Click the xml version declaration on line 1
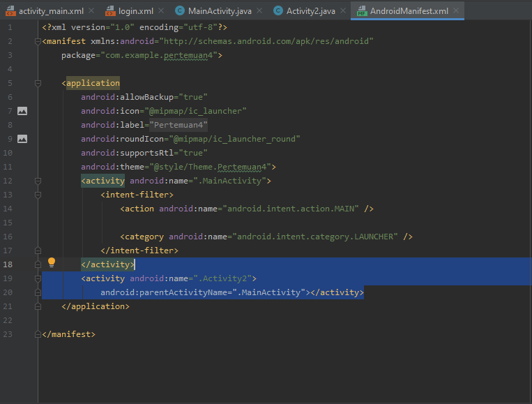This screenshot has width=532, height=404. pyautogui.click(x=135, y=27)
